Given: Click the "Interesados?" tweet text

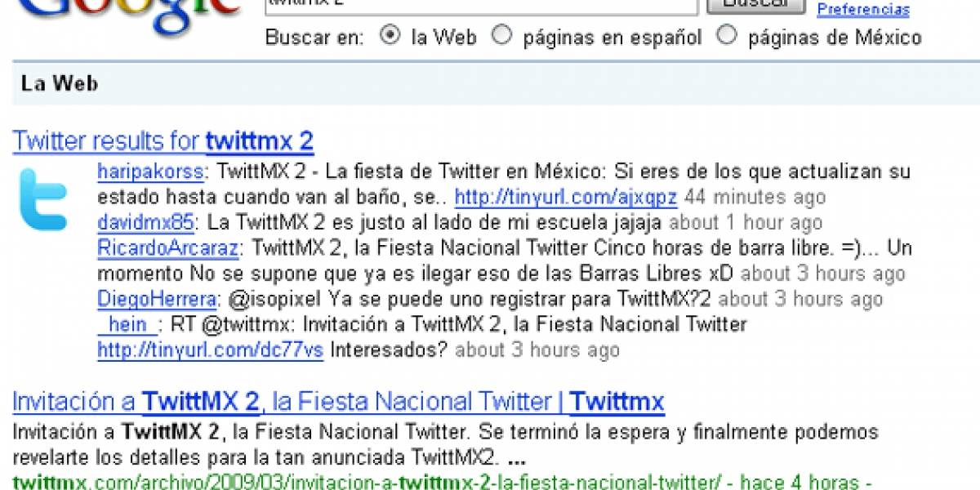Looking at the screenshot, I should (x=389, y=350).
